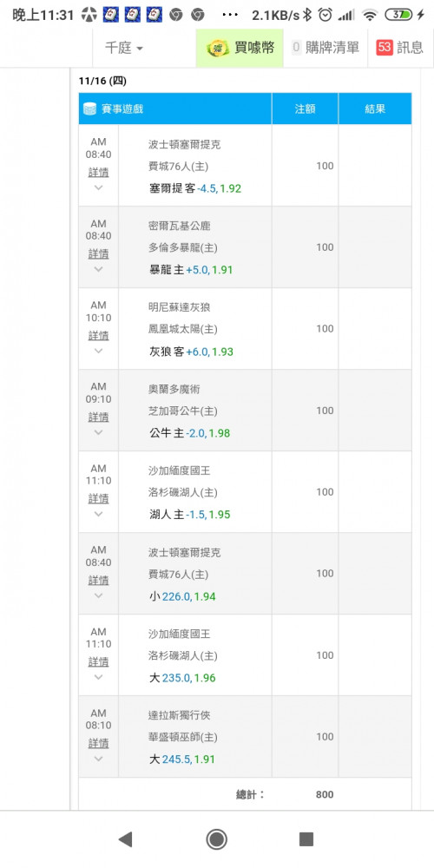Open 詳情 link for 小 226.0 bet
The width and height of the screenshot is (434, 868).
pos(99,580)
